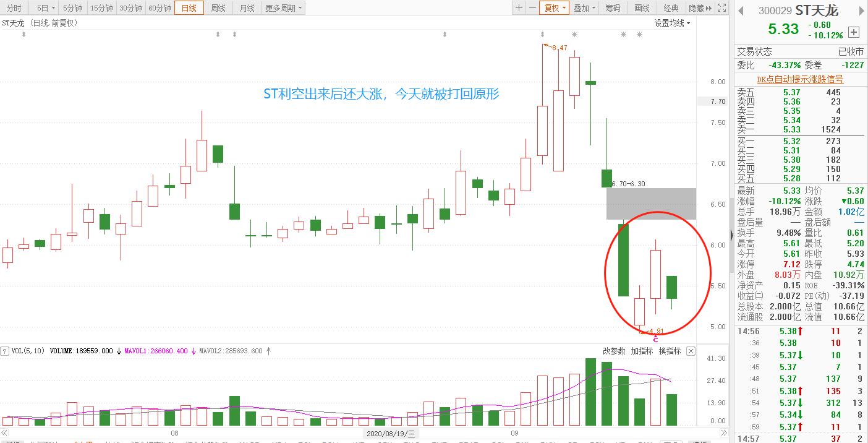Open the 5日 period dropdown
This screenshot has width=868, height=443.
coord(45,8)
